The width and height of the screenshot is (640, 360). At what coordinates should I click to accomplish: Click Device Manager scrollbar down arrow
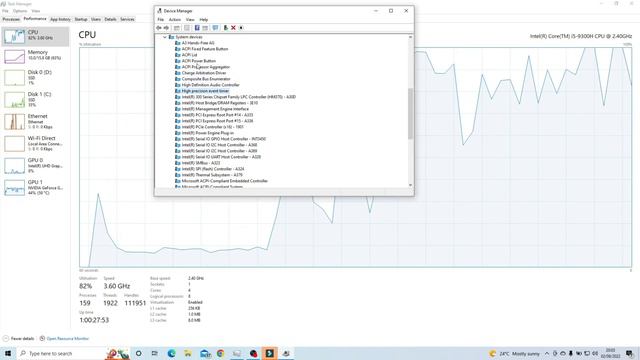coord(410,185)
